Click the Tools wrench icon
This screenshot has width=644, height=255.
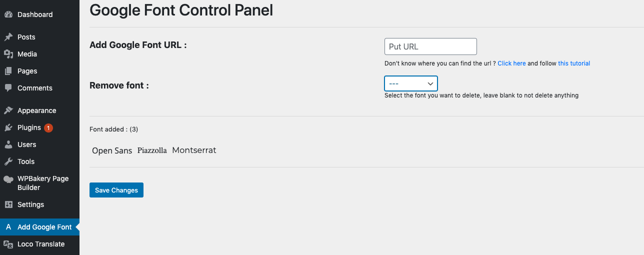point(8,161)
